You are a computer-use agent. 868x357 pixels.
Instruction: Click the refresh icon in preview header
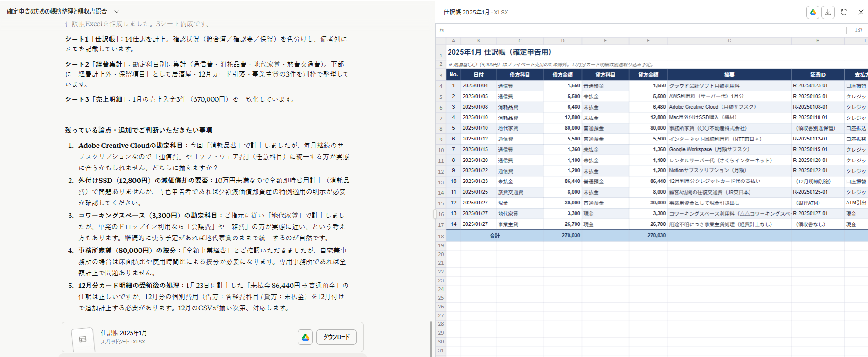[x=844, y=13]
